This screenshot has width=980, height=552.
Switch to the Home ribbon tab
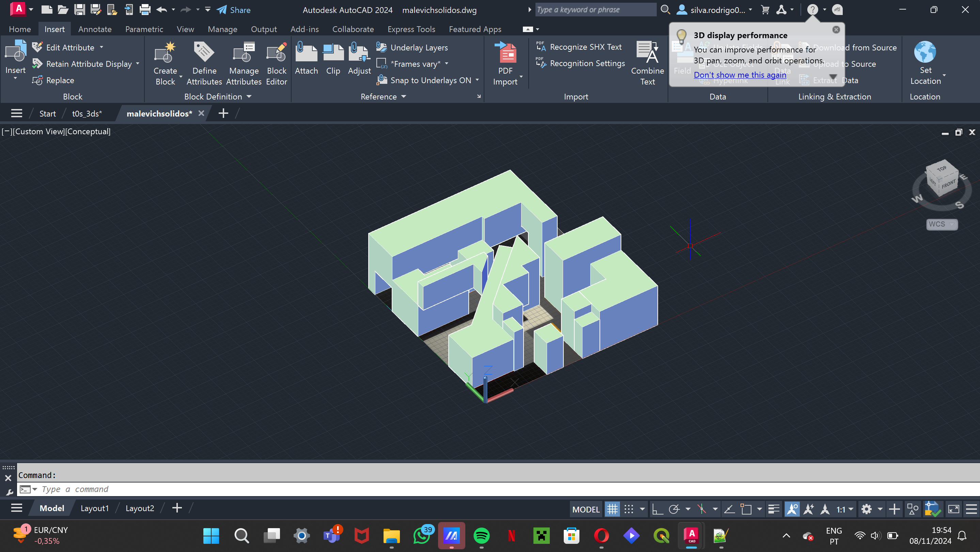point(20,29)
